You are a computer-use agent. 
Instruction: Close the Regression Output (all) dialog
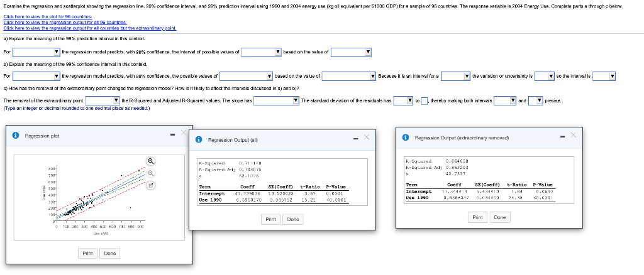pos(367,137)
